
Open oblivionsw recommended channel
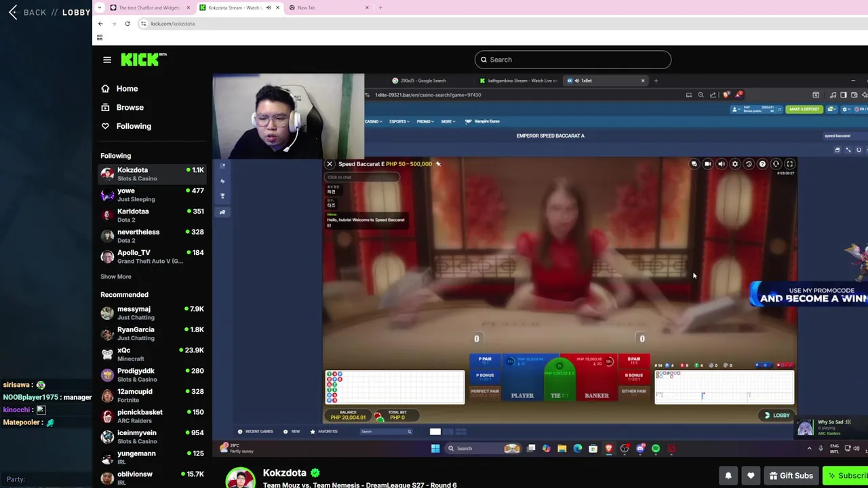click(x=153, y=478)
